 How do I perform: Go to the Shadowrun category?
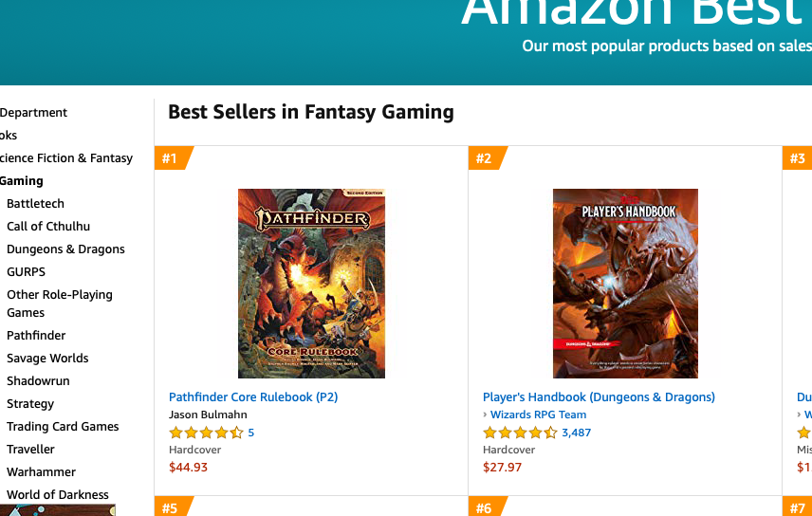[x=38, y=380]
